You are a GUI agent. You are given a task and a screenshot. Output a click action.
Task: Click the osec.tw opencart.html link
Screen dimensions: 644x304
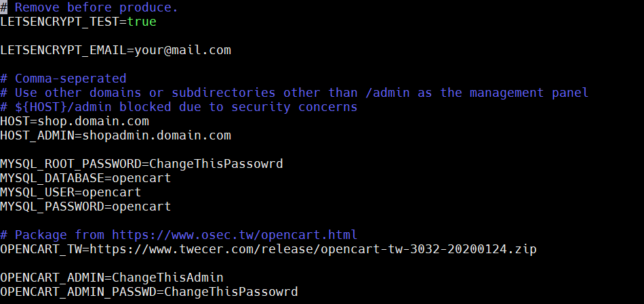click(235, 235)
